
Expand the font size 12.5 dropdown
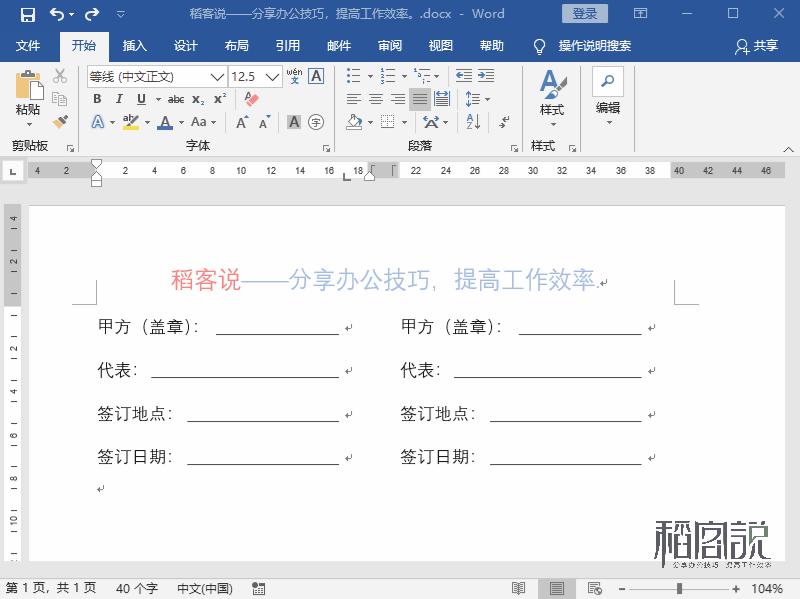[272, 77]
